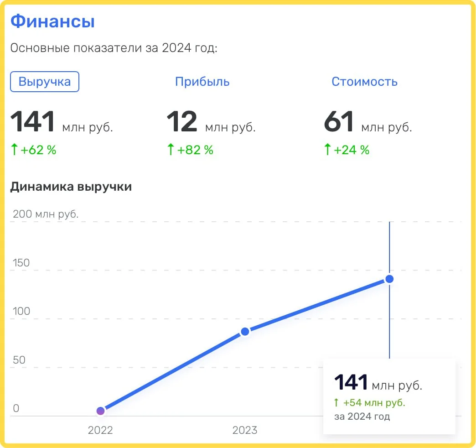This screenshot has width=476, height=448.
Task: Select the 2023 data point on the chart
Action: [x=245, y=331]
